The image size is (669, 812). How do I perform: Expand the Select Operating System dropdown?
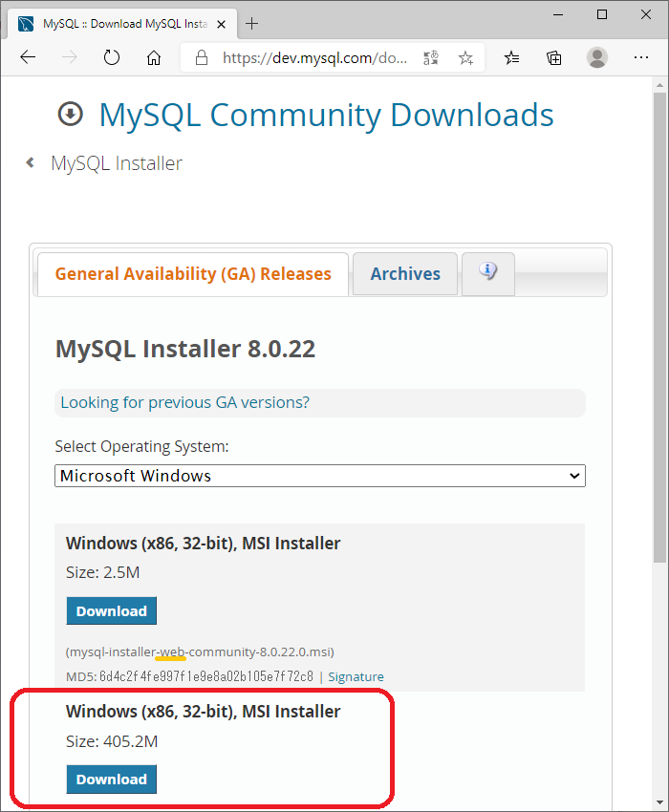pyautogui.click(x=319, y=476)
